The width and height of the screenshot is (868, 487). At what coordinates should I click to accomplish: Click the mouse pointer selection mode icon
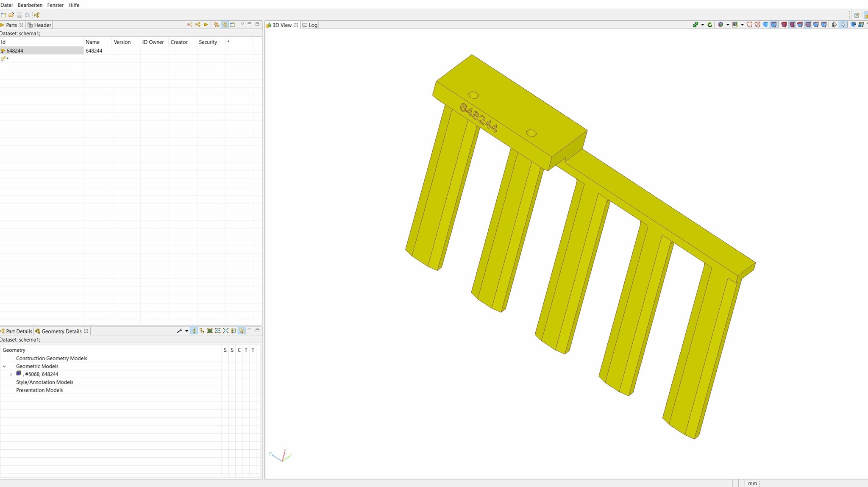(x=843, y=25)
